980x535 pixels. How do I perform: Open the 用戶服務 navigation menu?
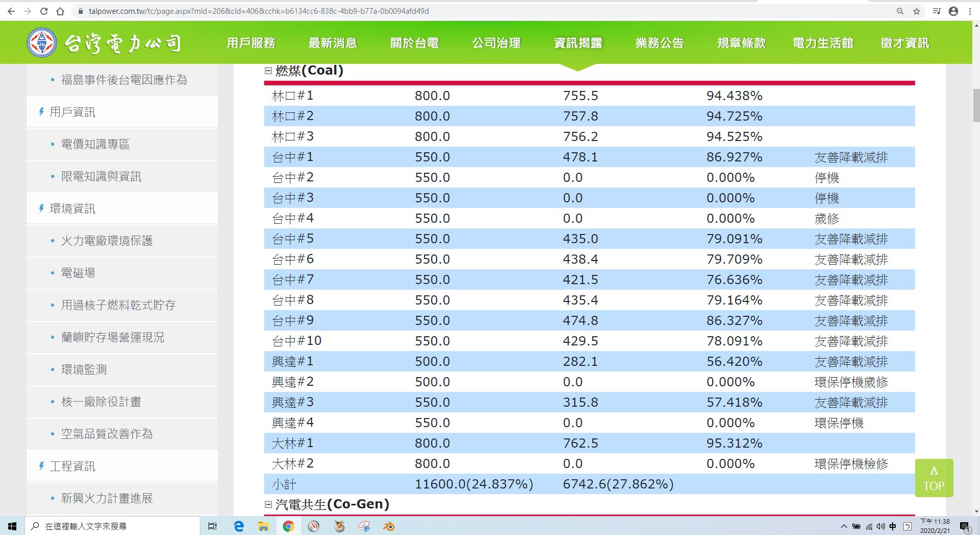click(251, 43)
